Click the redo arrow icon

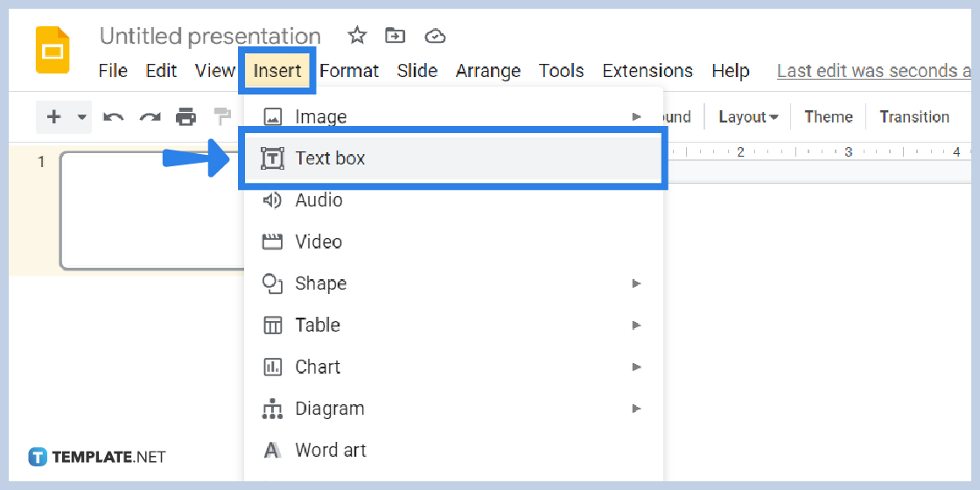click(150, 117)
